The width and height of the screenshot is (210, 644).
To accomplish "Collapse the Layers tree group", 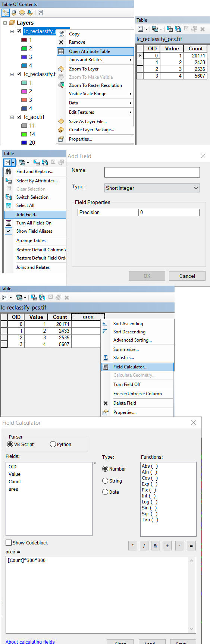I will click(x=5, y=23).
